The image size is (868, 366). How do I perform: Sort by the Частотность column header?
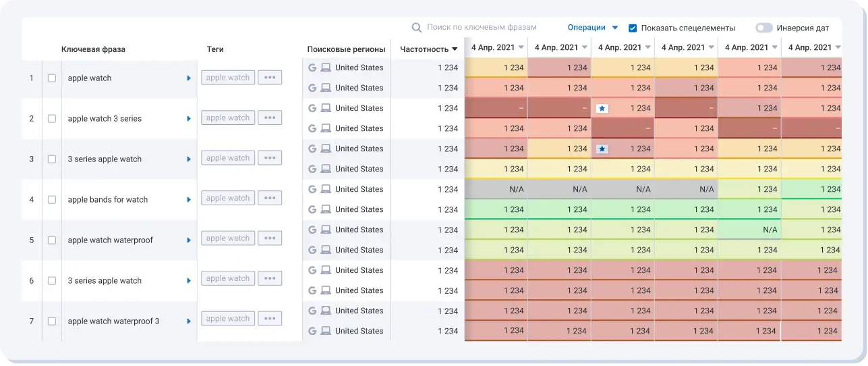pyautogui.click(x=428, y=49)
